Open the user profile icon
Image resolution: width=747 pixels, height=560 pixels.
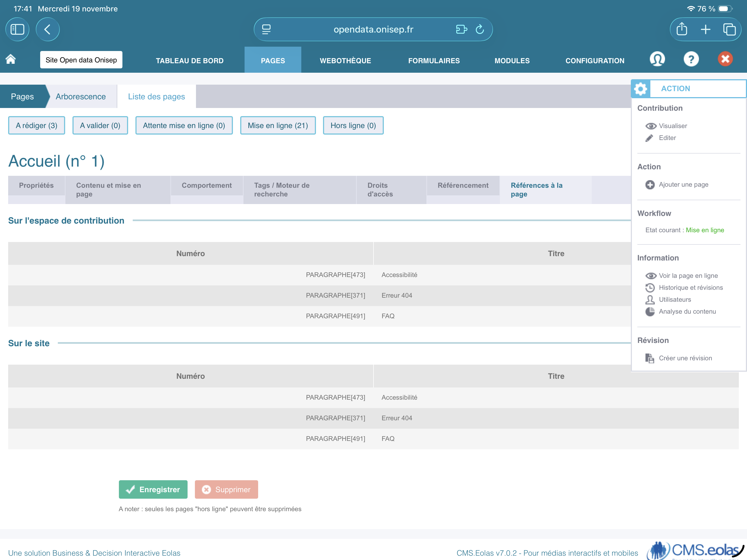click(657, 59)
